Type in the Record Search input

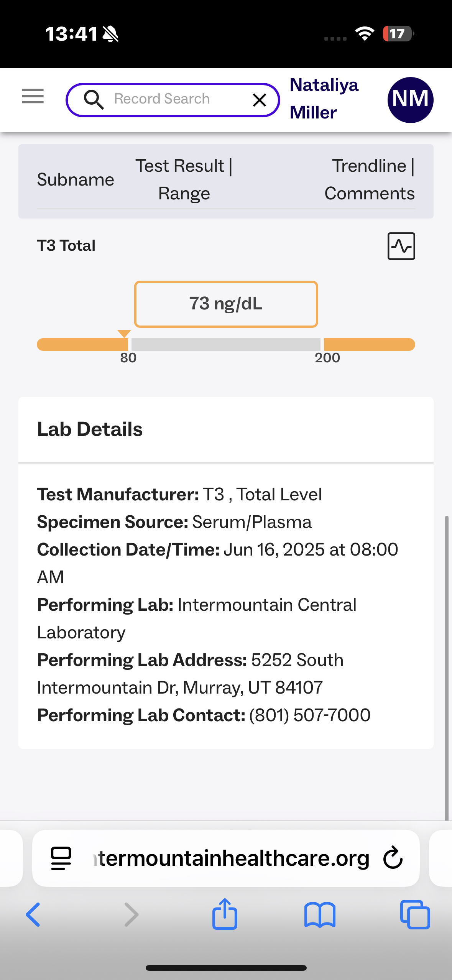pos(173,99)
